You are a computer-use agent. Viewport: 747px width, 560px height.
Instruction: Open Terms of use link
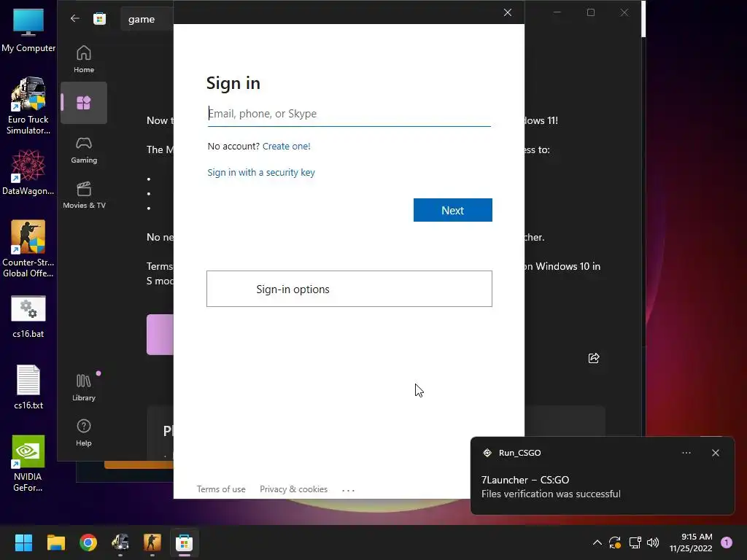(x=221, y=489)
